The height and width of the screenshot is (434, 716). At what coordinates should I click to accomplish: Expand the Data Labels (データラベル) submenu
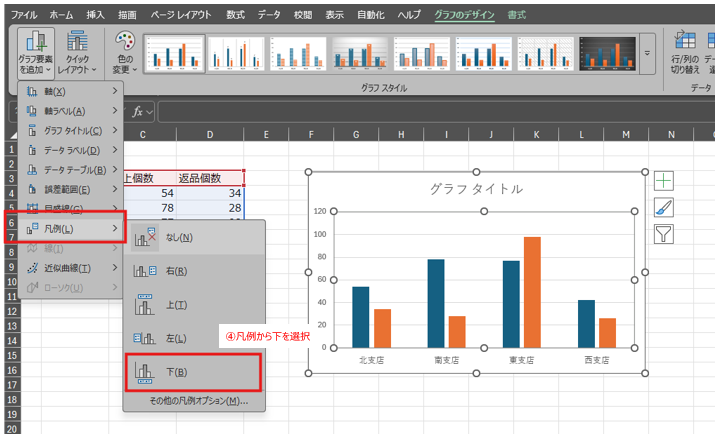[68, 150]
